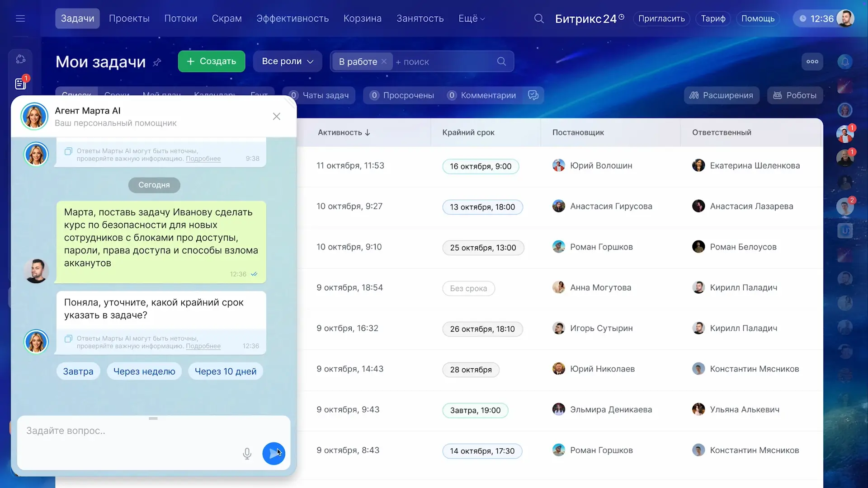Remove the В работе filter chip
This screenshot has height=488, width=868.
pyautogui.click(x=384, y=61)
